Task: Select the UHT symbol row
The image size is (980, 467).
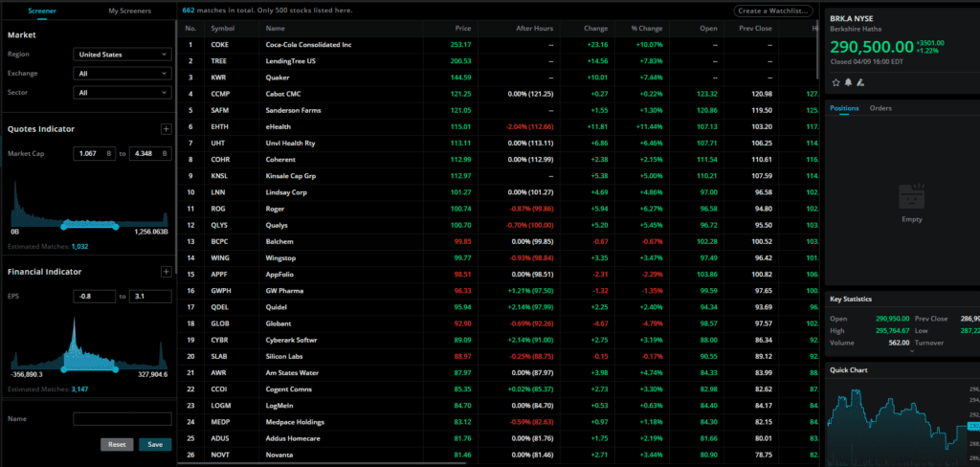Action: tap(498, 144)
